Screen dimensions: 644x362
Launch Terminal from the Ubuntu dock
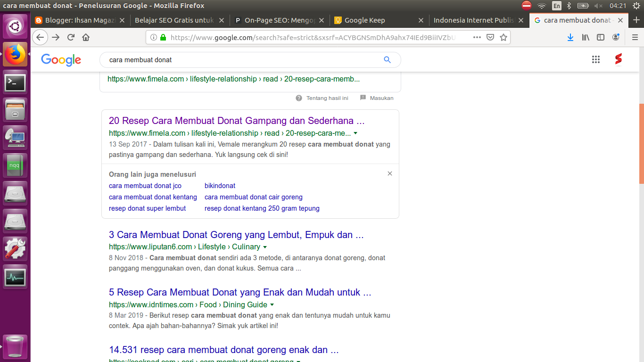(16, 83)
